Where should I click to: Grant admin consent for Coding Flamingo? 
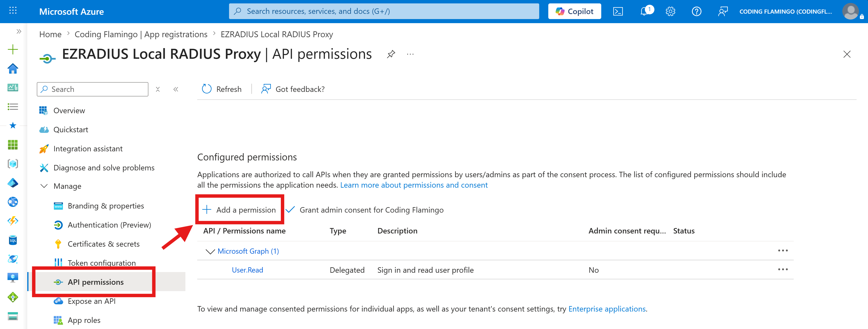[365, 210]
